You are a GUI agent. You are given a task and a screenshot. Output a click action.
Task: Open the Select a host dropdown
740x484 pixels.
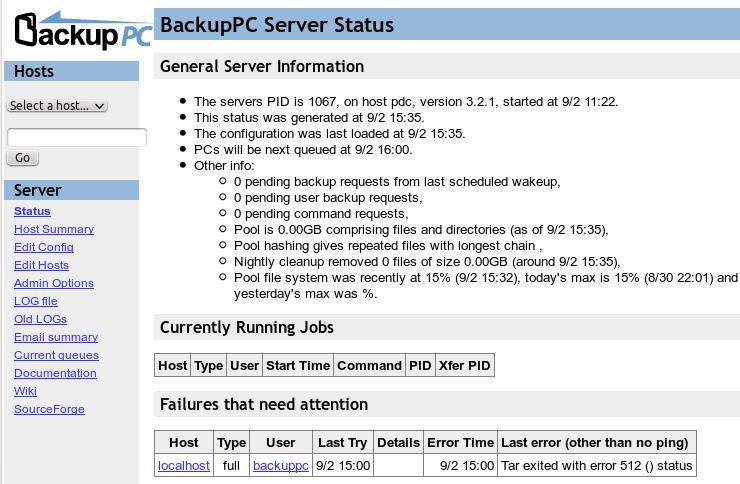[57, 106]
